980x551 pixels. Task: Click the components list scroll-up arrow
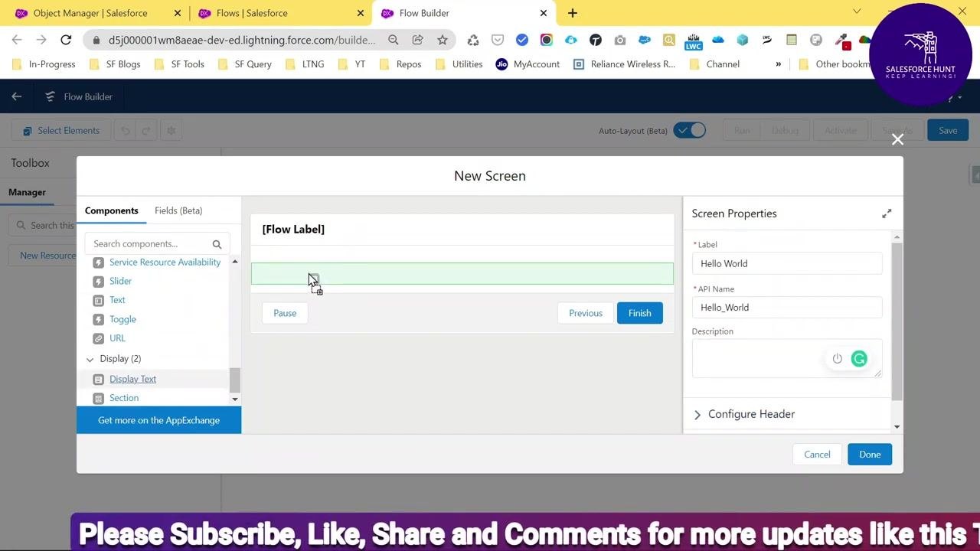[235, 262]
